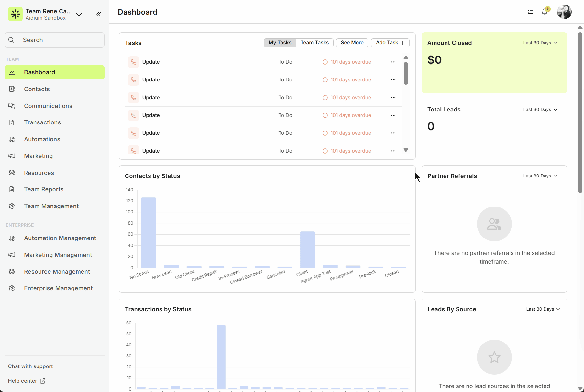Viewport: 584px width, 392px height.
Task: Select the My Tasks toggle
Action: click(280, 43)
